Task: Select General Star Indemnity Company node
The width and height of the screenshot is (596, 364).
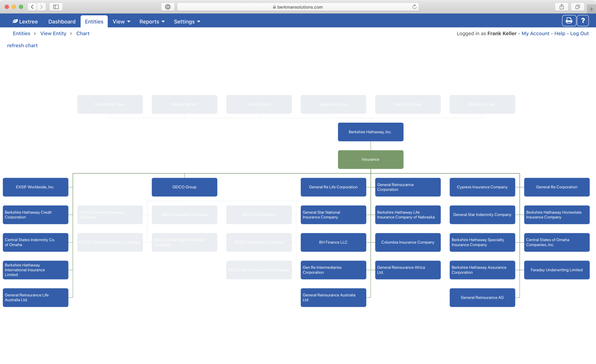Action: click(482, 215)
